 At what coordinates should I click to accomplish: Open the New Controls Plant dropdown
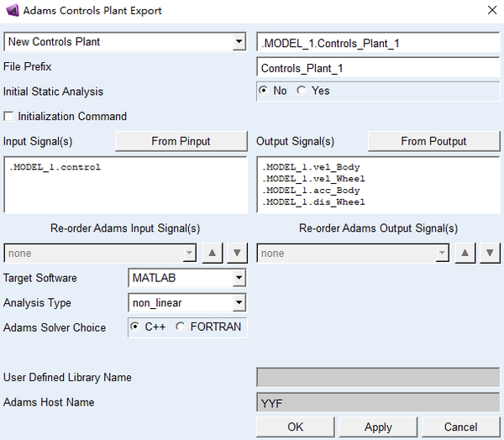pos(239,42)
